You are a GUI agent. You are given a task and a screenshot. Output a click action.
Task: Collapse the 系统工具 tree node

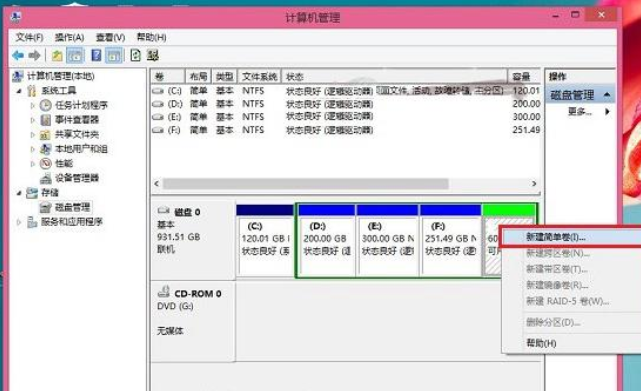click(19, 91)
